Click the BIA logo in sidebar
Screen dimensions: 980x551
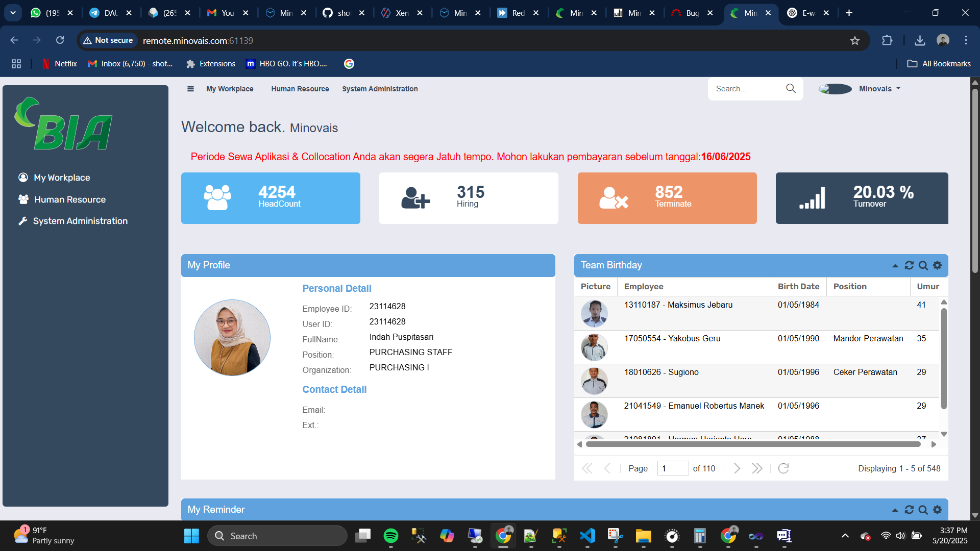[63, 124]
